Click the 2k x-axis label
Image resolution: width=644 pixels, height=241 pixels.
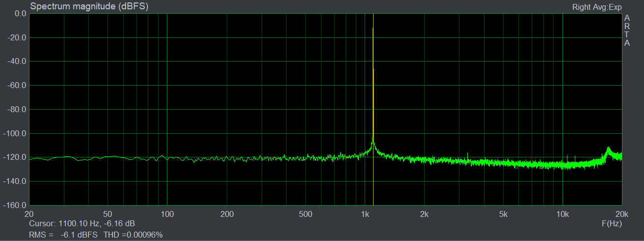(x=425, y=214)
